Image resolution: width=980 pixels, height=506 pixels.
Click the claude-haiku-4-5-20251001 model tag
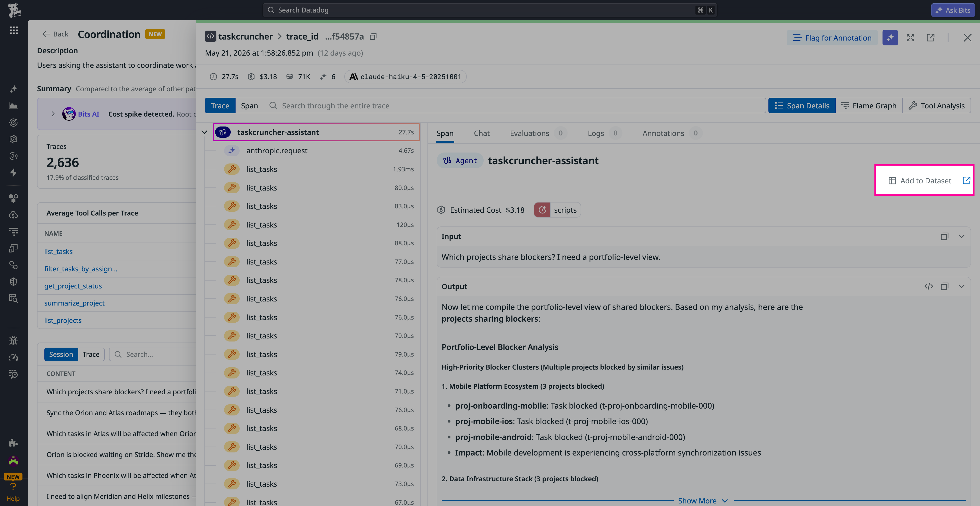pos(406,77)
